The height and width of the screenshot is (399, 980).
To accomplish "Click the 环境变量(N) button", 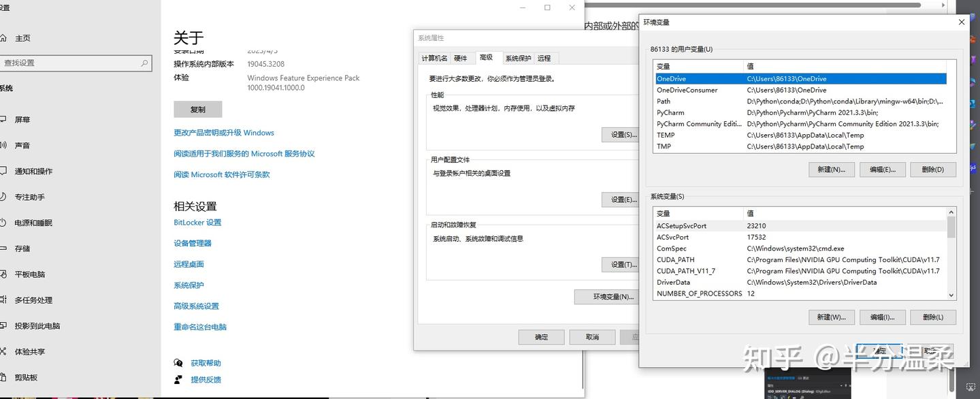I will (606, 297).
